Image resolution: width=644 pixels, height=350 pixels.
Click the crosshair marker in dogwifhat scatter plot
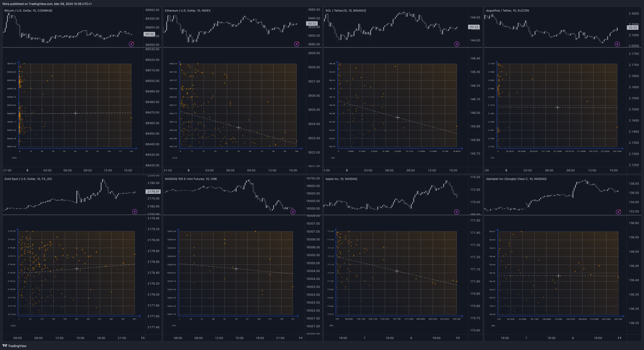pos(558,107)
